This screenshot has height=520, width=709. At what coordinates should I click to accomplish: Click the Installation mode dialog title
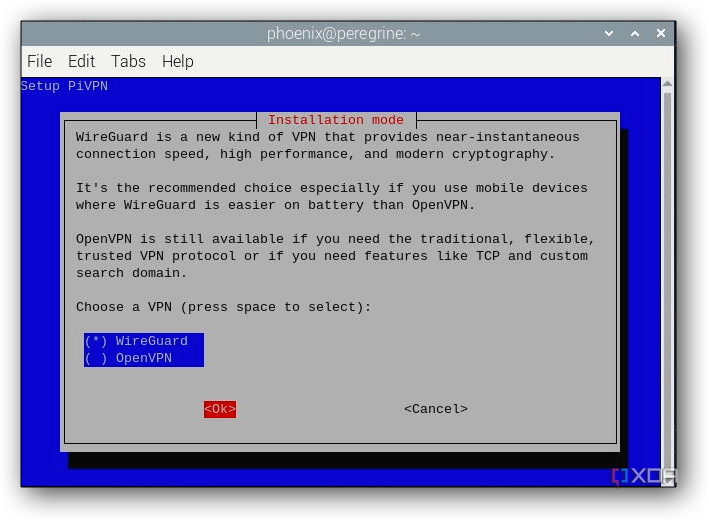336,120
